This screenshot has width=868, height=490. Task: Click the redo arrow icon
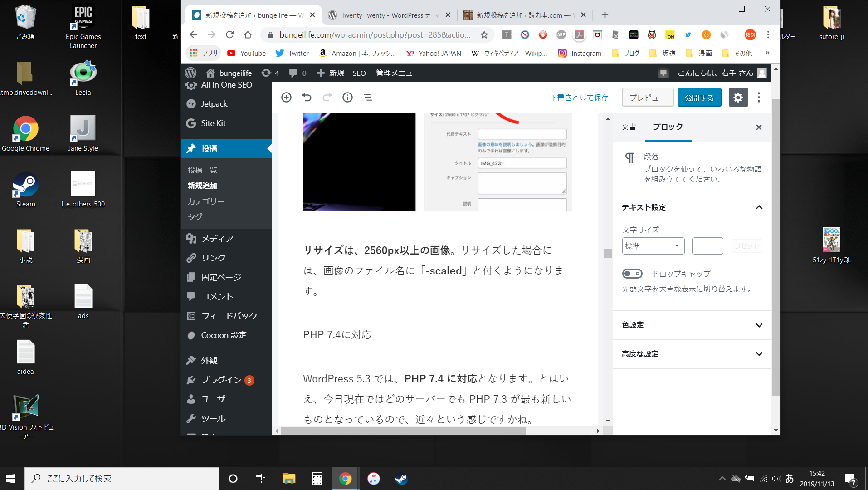[327, 98]
